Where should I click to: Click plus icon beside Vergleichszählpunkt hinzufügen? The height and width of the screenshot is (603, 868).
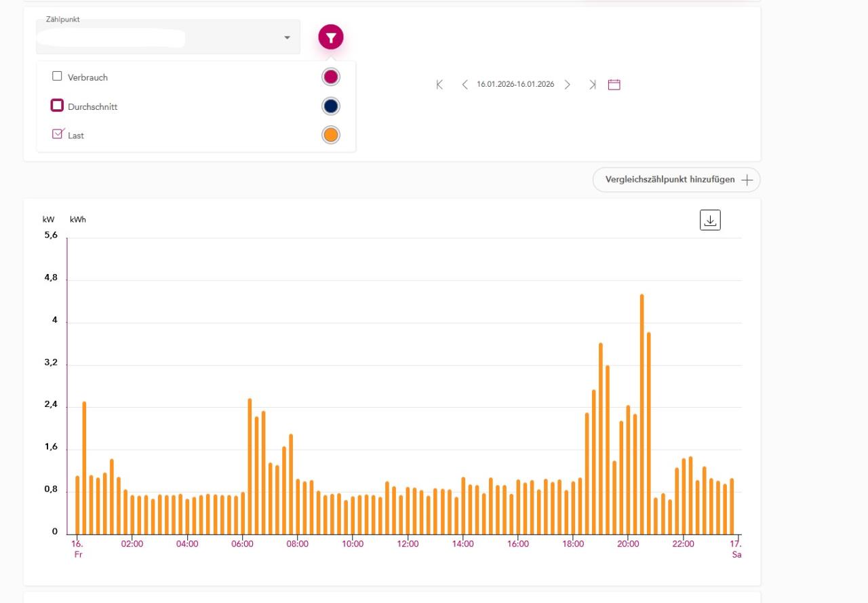tap(747, 180)
